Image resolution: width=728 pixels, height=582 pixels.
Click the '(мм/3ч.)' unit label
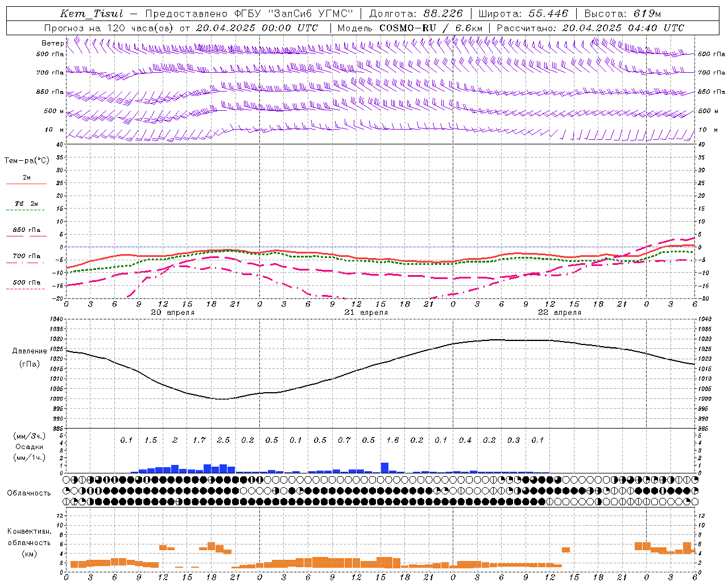[x=29, y=436]
